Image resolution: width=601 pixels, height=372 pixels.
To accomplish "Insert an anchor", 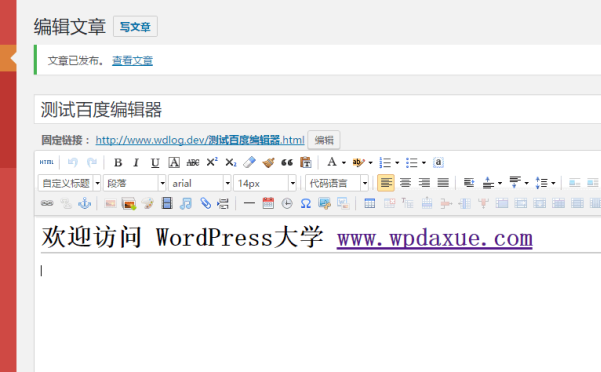I will pos(84,203).
